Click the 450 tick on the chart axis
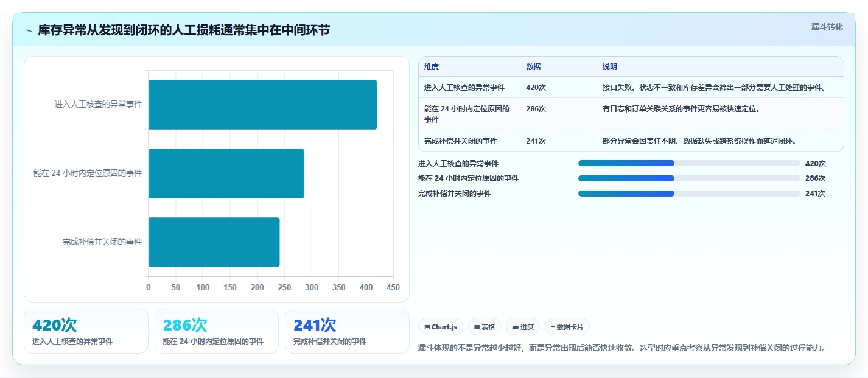Screen dimensions: 868x378 click(x=393, y=288)
